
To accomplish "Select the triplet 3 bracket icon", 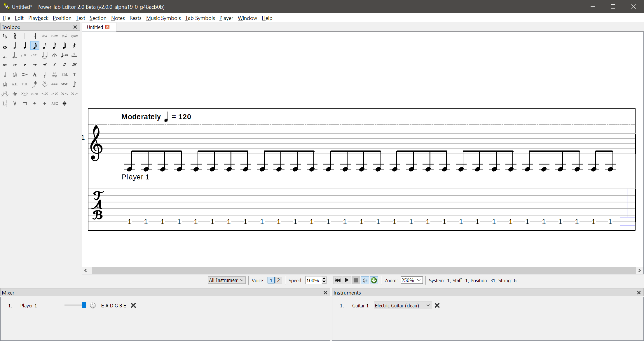I will (25, 55).
